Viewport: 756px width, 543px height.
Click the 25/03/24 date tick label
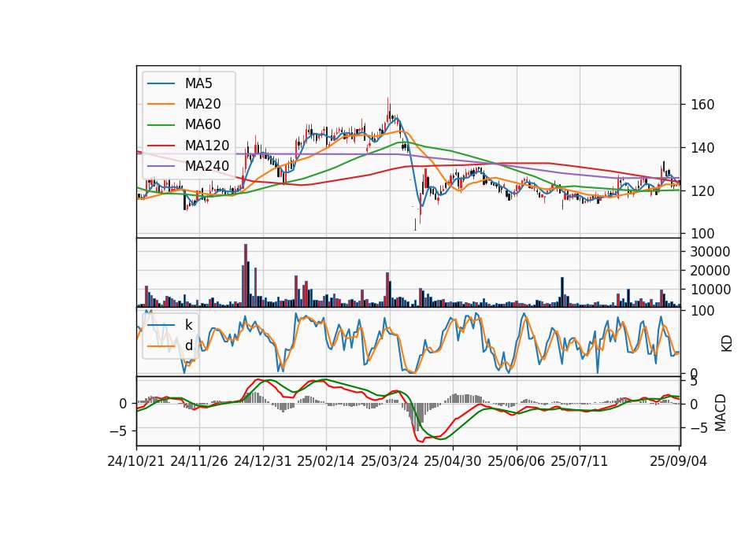coord(390,461)
